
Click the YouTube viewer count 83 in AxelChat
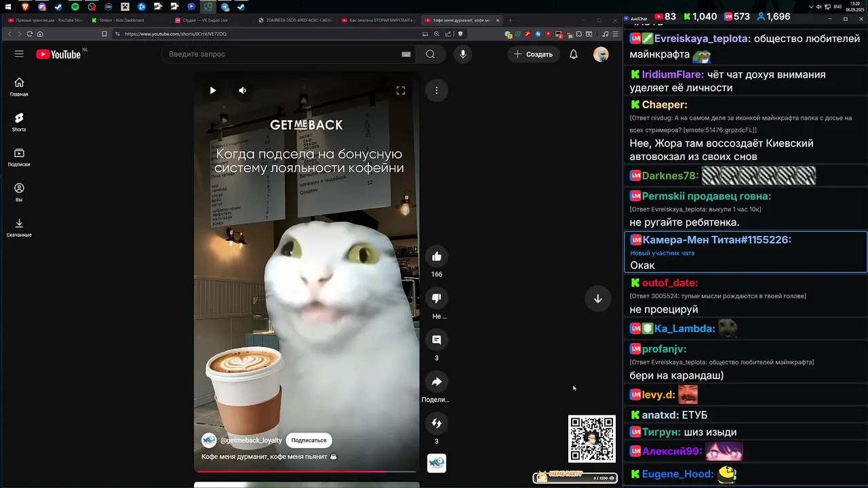click(665, 16)
